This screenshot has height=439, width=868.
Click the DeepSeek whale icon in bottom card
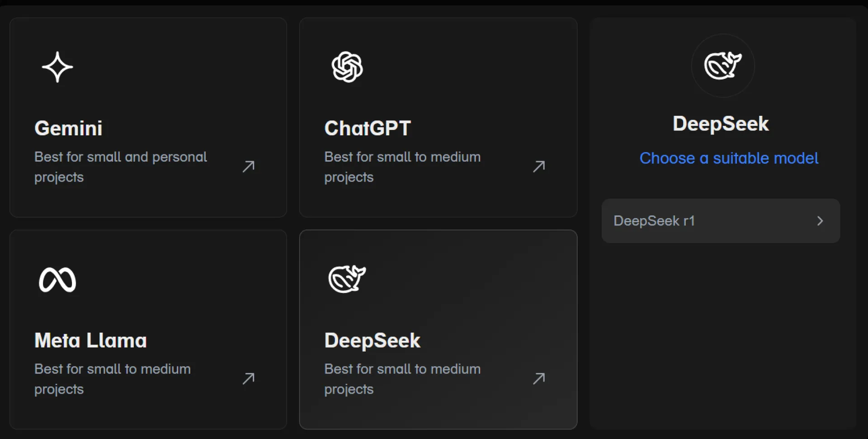point(347,279)
